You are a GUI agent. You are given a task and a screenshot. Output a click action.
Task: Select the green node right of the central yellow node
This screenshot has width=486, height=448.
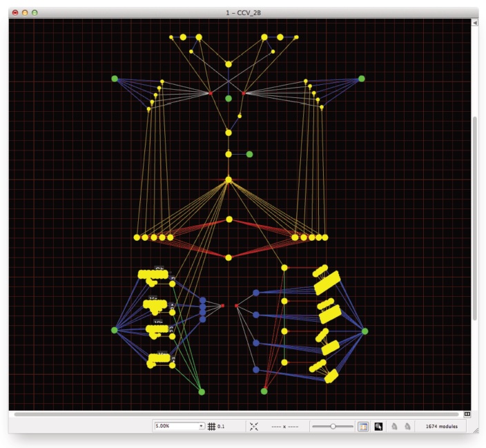pos(249,154)
